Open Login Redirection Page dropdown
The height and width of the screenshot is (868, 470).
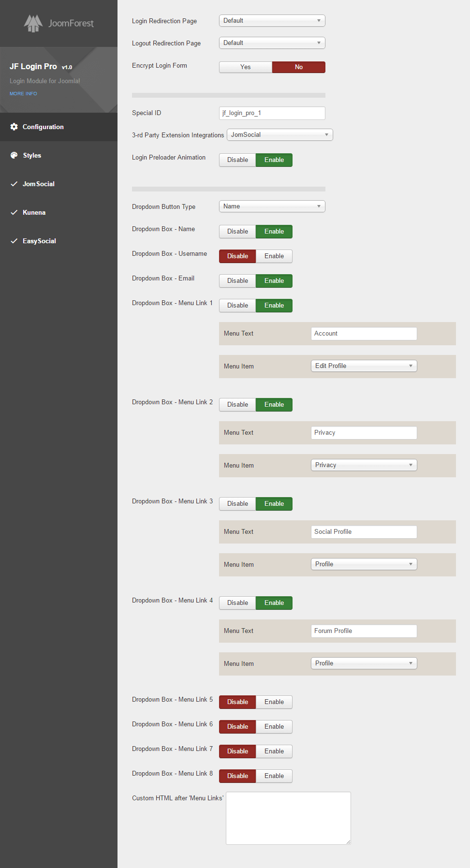pos(272,21)
